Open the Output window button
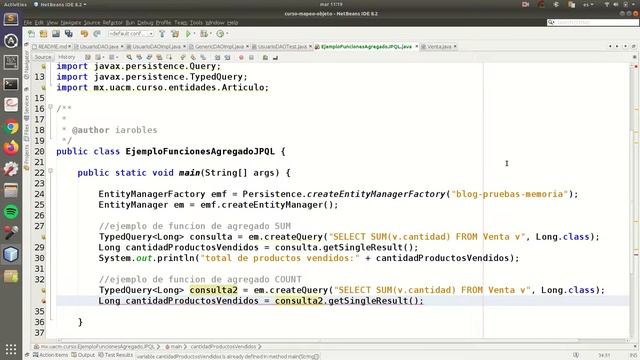 coord(83,355)
